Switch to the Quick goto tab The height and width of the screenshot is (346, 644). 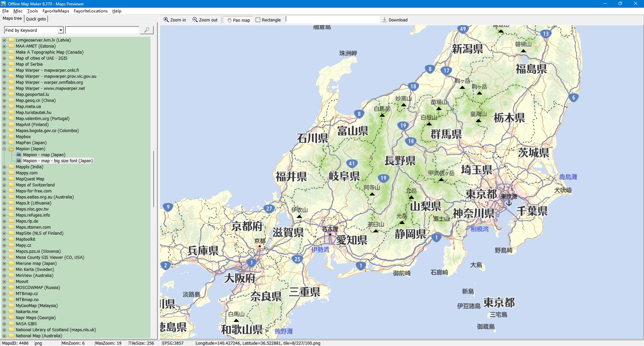coord(36,19)
